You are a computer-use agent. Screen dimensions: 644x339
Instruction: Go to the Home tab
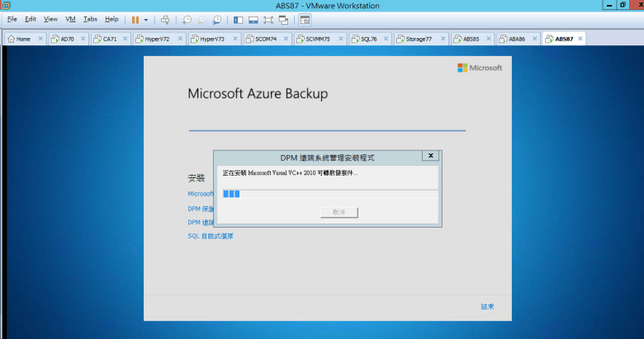[22, 39]
